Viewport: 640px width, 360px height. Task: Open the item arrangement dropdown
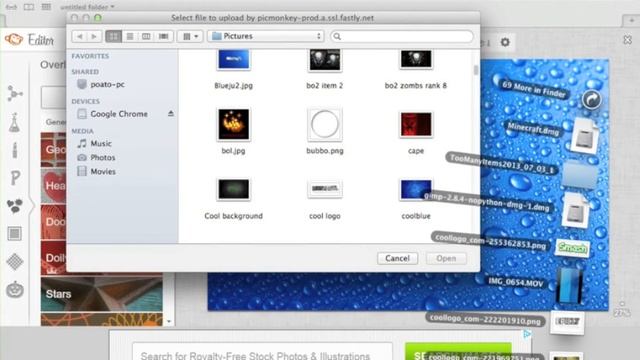[190, 36]
